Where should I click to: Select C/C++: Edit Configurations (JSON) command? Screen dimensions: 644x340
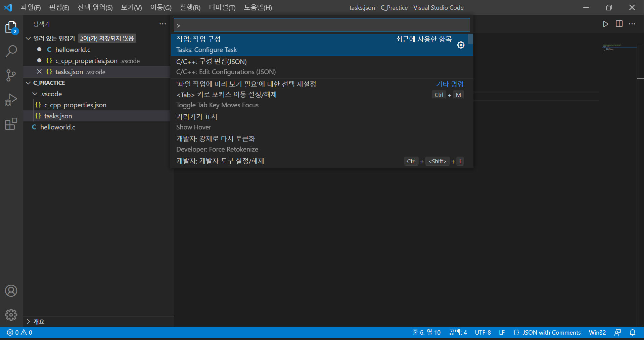tap(322, 67)
